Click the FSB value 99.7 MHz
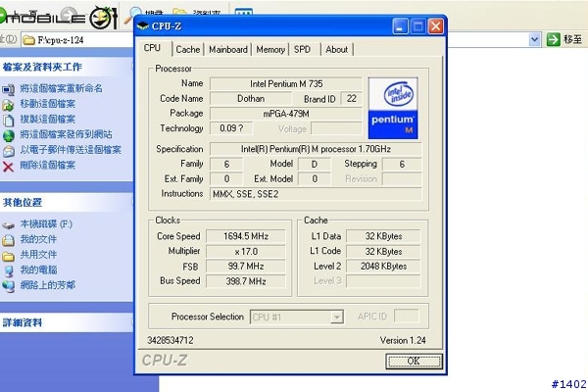 point(246,267)
